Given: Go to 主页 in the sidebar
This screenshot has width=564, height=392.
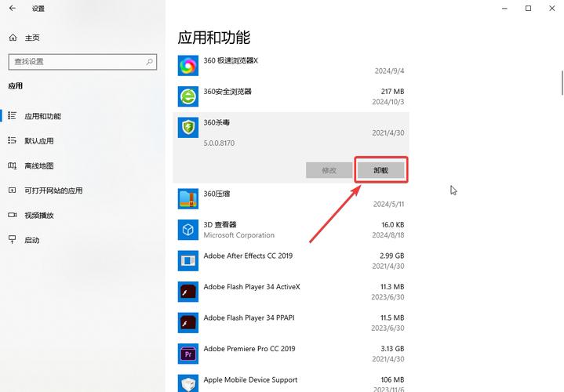Looking at the screenshot, I should pos(32,38).
